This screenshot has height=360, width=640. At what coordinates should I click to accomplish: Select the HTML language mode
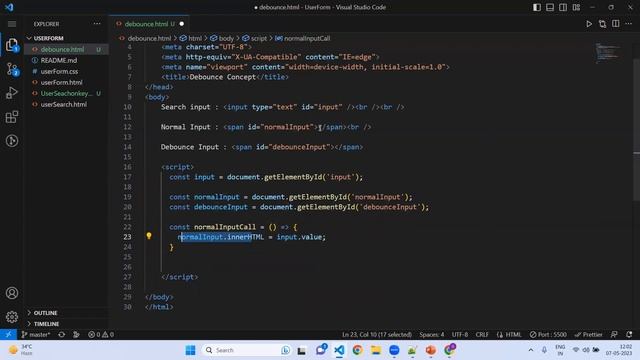(x=509, y=335)
